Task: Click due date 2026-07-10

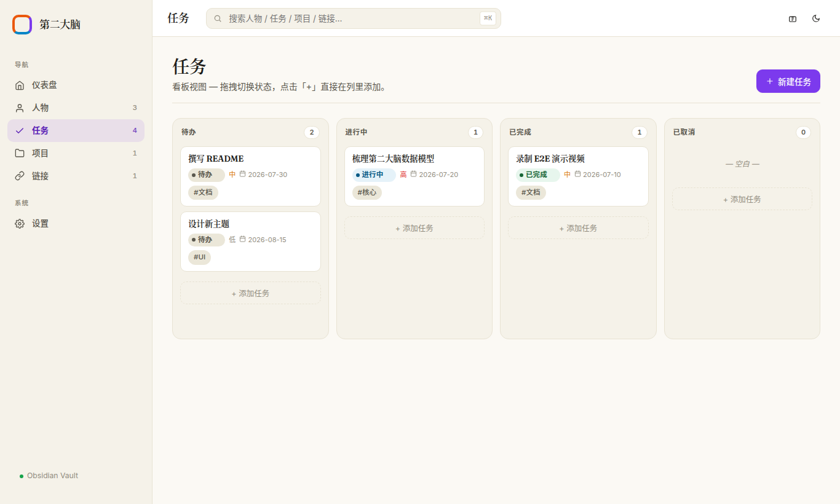Action: point(602,175)
